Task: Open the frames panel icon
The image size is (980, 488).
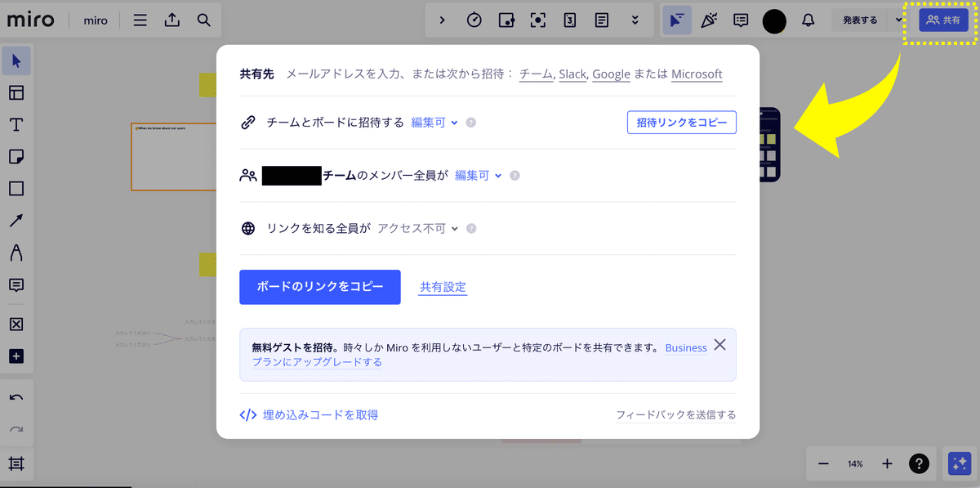Action: pos(16,464)
